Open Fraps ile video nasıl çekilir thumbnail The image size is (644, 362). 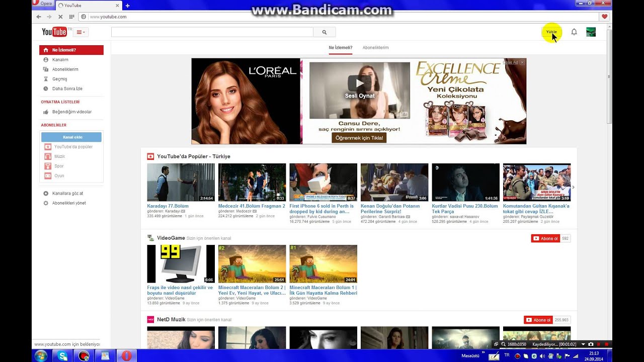pos(181,264)
